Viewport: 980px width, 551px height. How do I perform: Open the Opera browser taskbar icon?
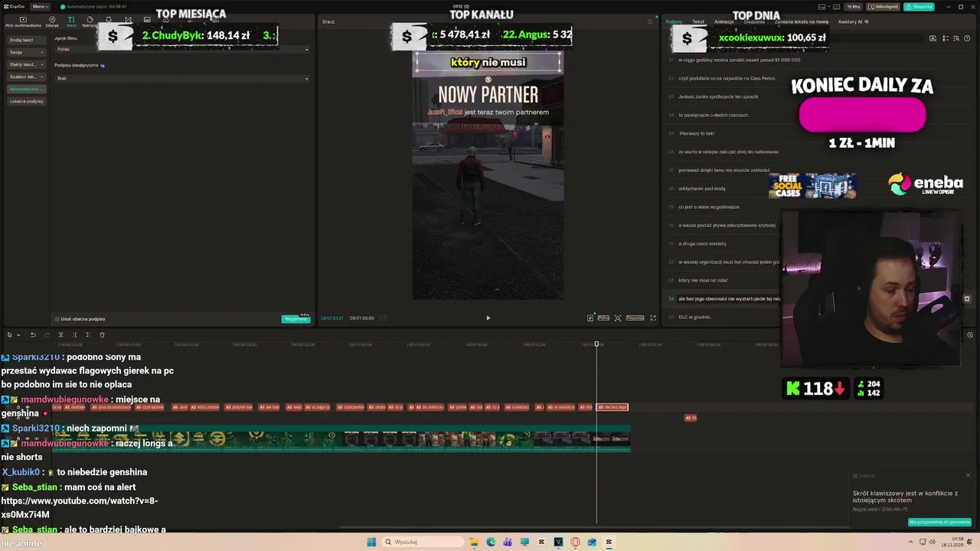pos(575,542)
